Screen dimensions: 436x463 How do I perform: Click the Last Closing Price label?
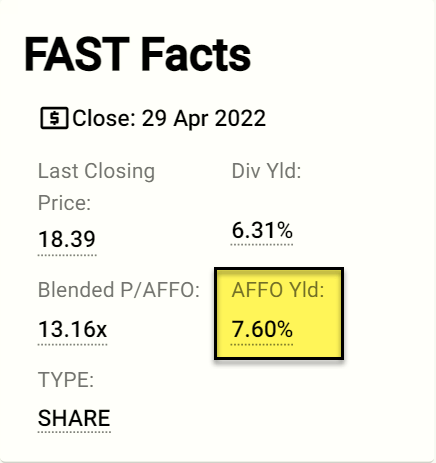[96, 187]
